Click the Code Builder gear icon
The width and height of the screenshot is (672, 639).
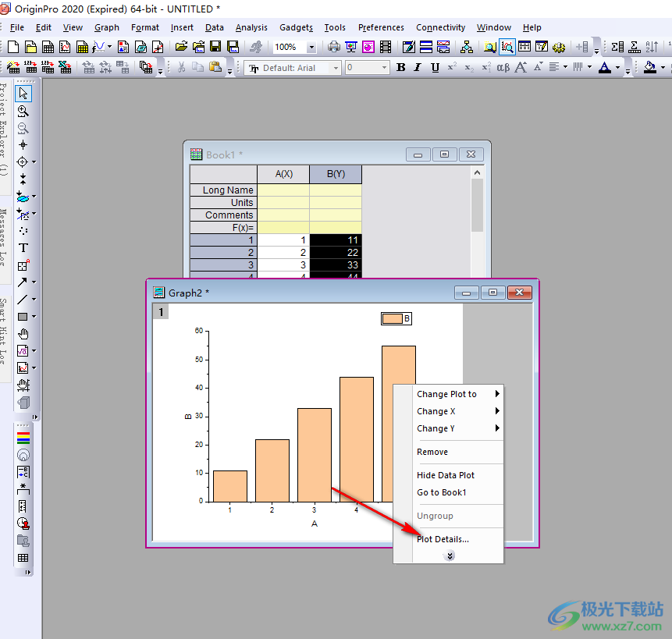click(x=559, y=47)
